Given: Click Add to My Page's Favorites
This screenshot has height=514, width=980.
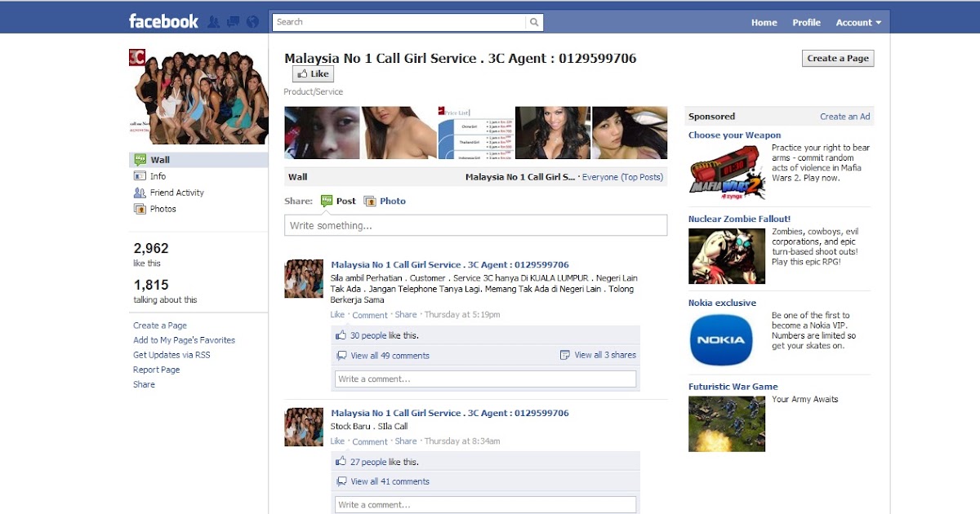Looking at the screenshot, I should click(x=184, y=340).
